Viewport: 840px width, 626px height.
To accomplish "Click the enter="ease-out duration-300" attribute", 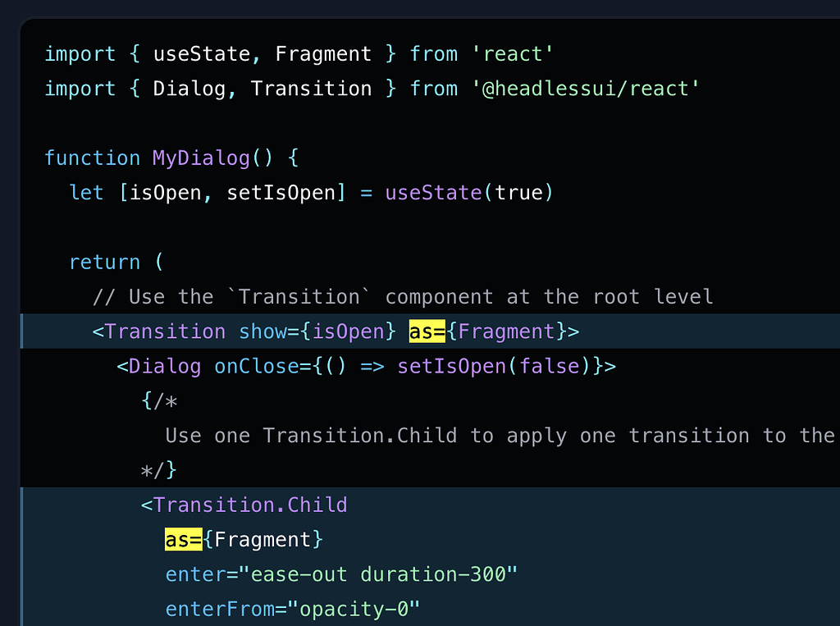I will (341, 574).
